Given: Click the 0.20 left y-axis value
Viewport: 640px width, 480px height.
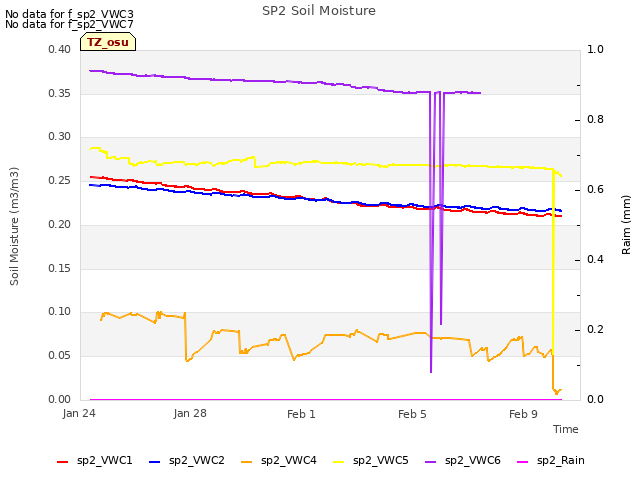Looking at the screenshot, I should (60, 224).
